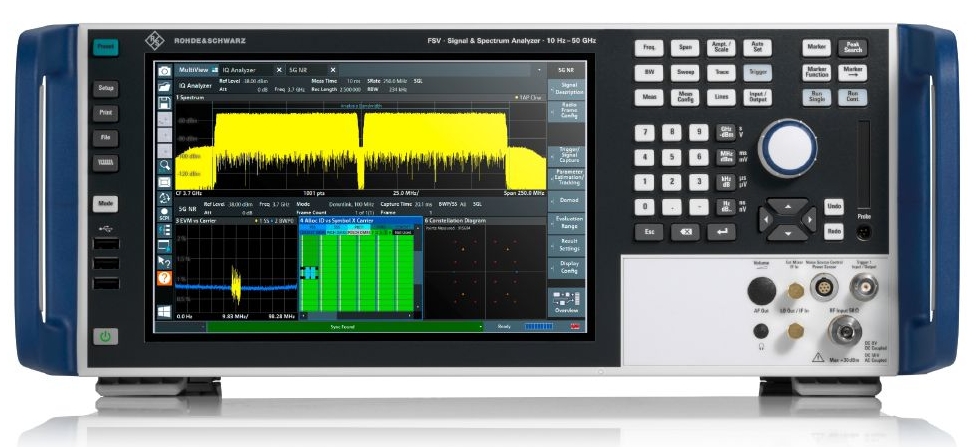Screen dimensions: 977x447
Task: Select the magnifier zoom tool icon
Action: coord(165,164)
